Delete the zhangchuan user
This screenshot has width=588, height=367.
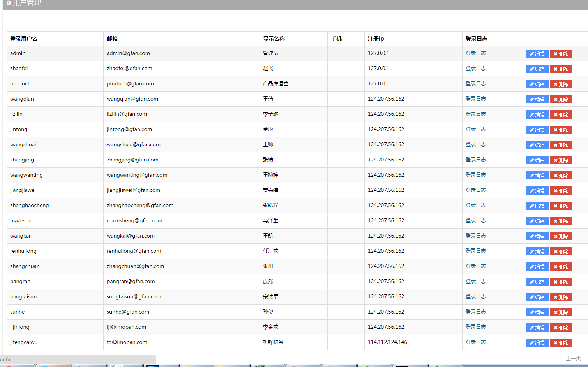point(561,267)
